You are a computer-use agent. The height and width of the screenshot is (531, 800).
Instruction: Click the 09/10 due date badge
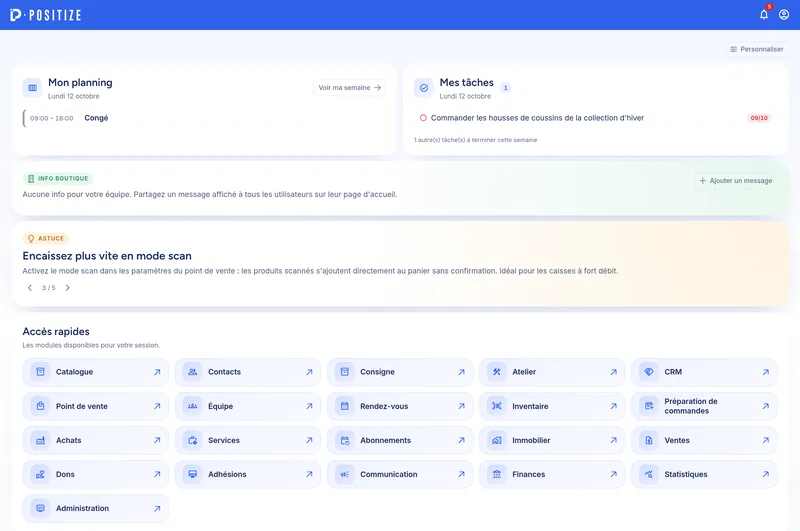coord(759,118)
